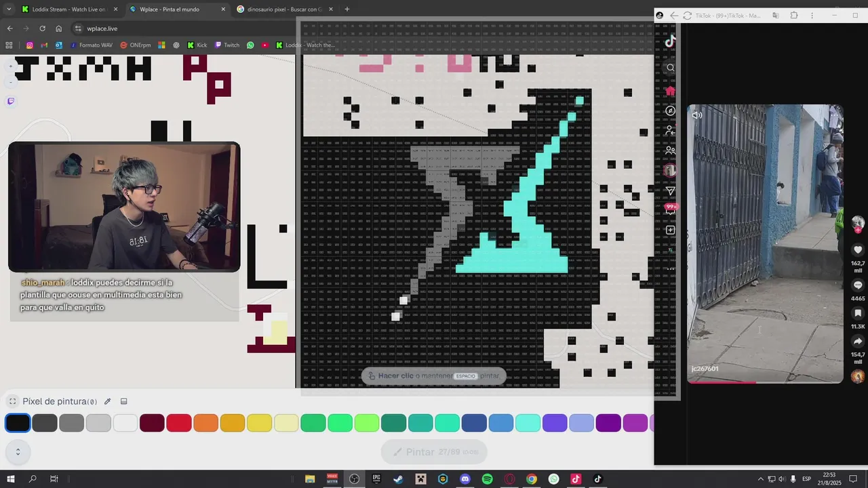Open TikTok window three-dot menu
Image resolution: width=868 pixels, height=488 pixels.
click(x=812, y=15)
